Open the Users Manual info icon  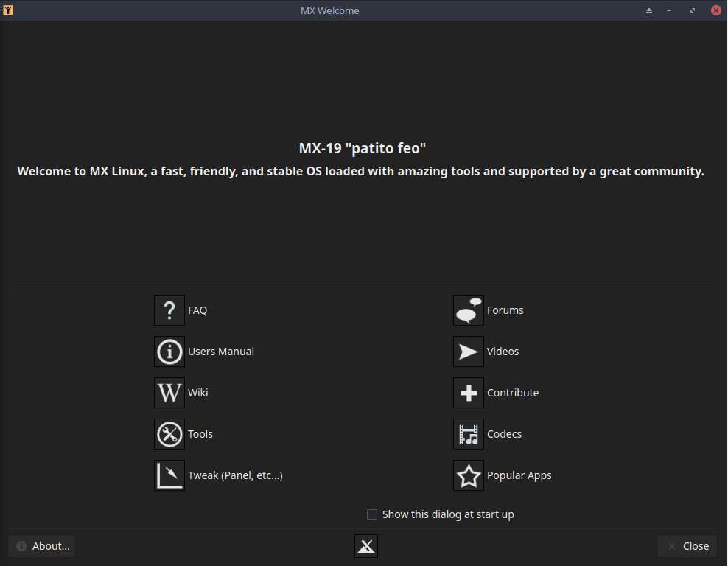click(x=169, y=352)
